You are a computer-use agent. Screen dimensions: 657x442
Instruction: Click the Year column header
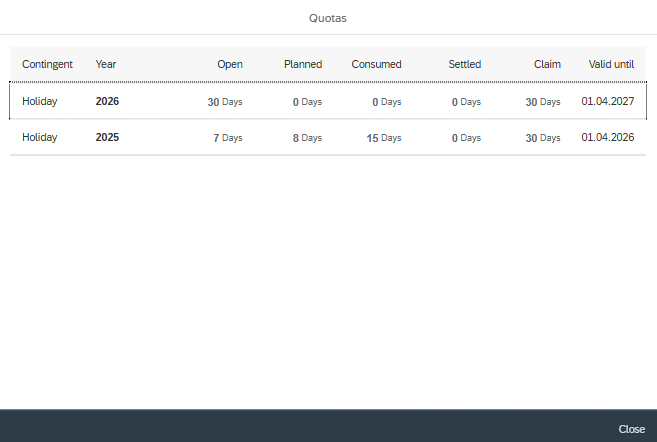[x=106, y=64]
